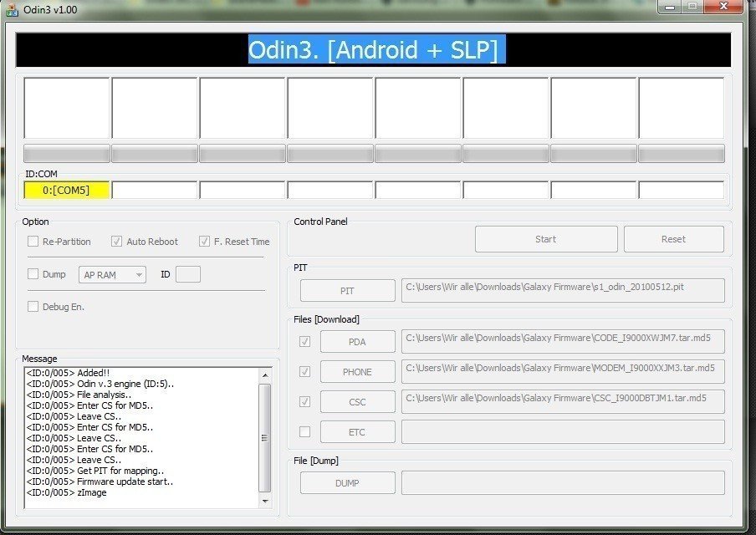Click the 'Firmware update start..' log line

[x=100, y=481]
